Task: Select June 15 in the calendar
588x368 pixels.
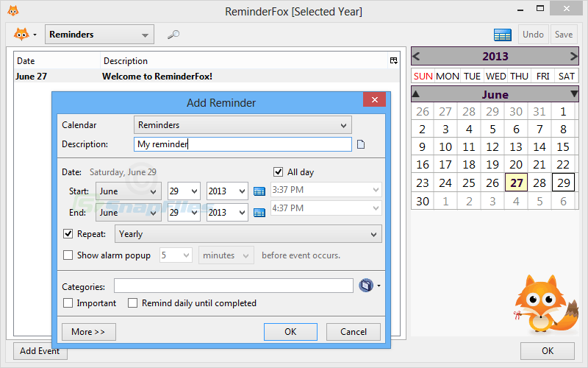Action: 563,146
